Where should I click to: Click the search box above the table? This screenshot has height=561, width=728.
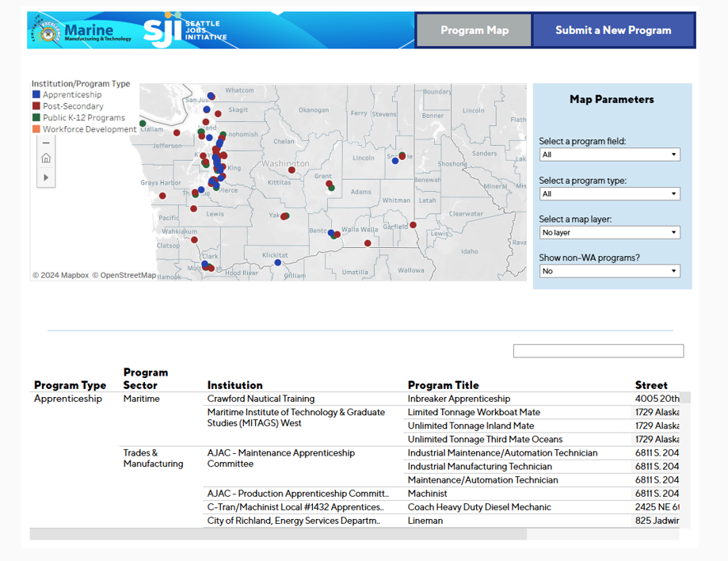[598, 351]
